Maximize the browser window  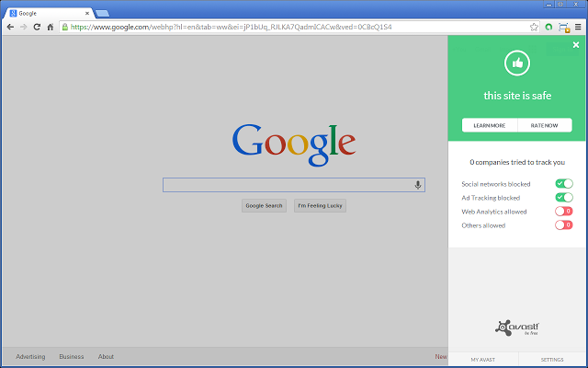pos(560,4)
